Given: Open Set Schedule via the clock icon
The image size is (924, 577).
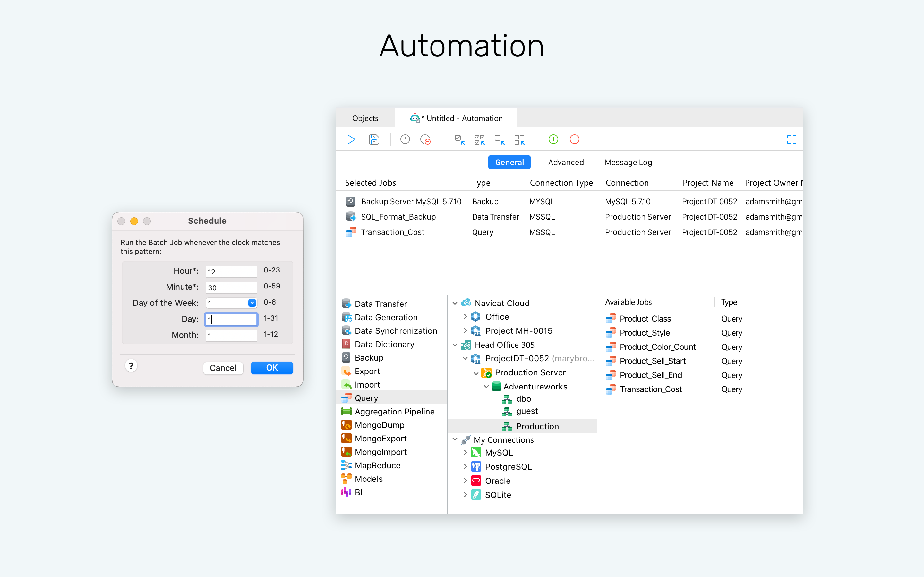Looking at the screenshot, I should tap(405, 140).
